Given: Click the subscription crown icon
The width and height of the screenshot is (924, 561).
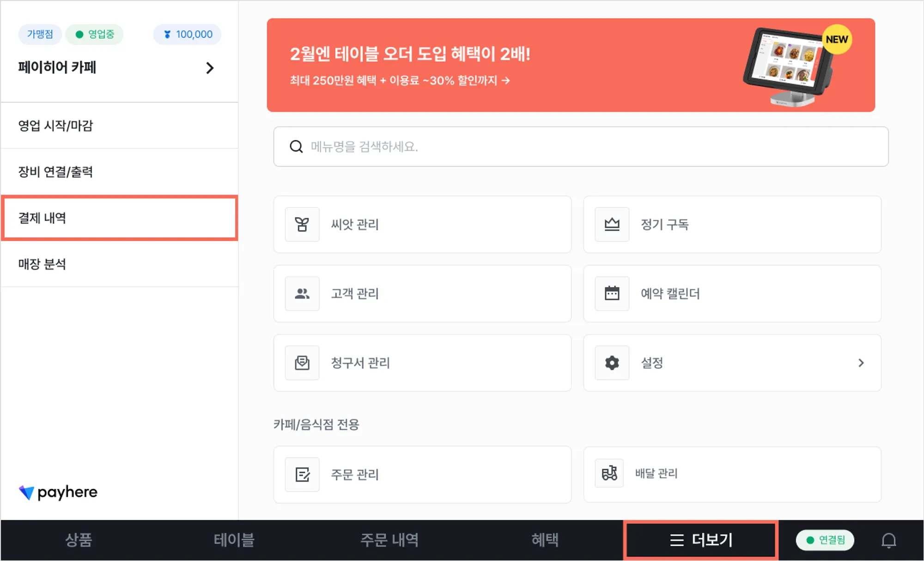Looking at the screenshot, I should (612, 225).
